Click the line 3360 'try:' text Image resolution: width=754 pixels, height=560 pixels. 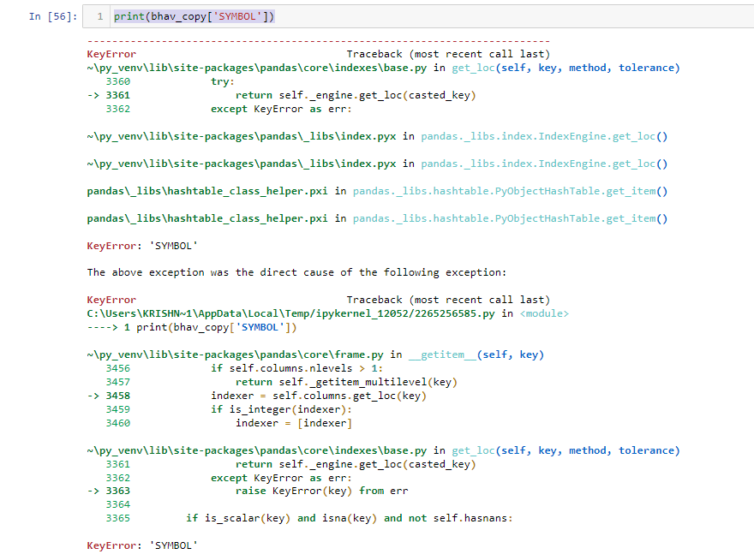[x=222, y=81]
